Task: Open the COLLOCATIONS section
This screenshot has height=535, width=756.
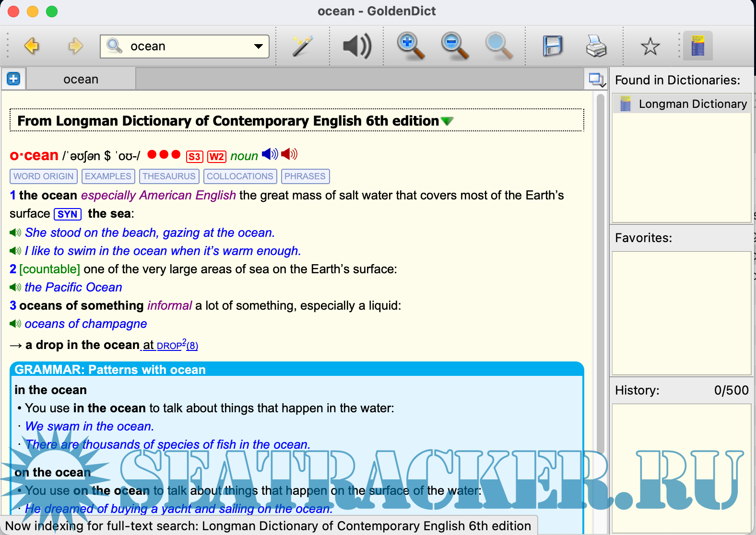Action: coord(240,176)
